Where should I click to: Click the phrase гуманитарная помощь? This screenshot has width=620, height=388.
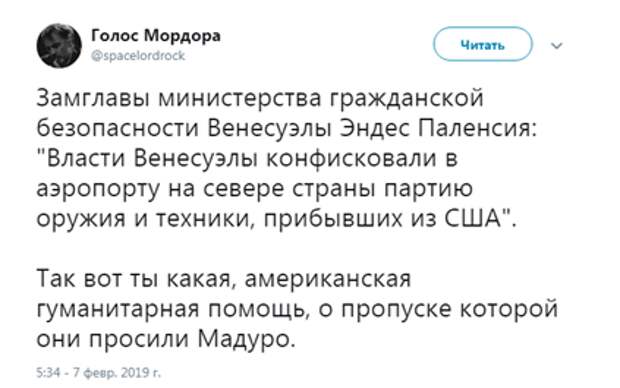170,310
